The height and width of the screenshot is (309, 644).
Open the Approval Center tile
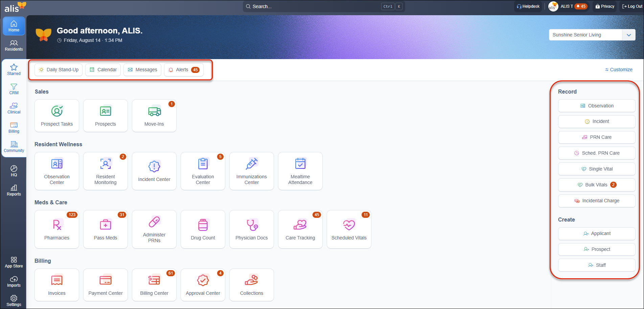pyautogui.click(x=203, y=285)
